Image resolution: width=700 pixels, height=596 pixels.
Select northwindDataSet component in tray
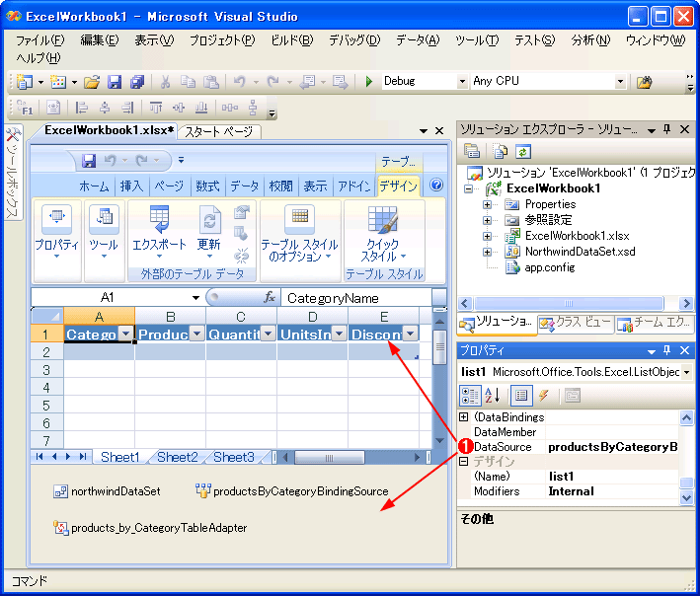pyautogui.click(x=108, y=491)
